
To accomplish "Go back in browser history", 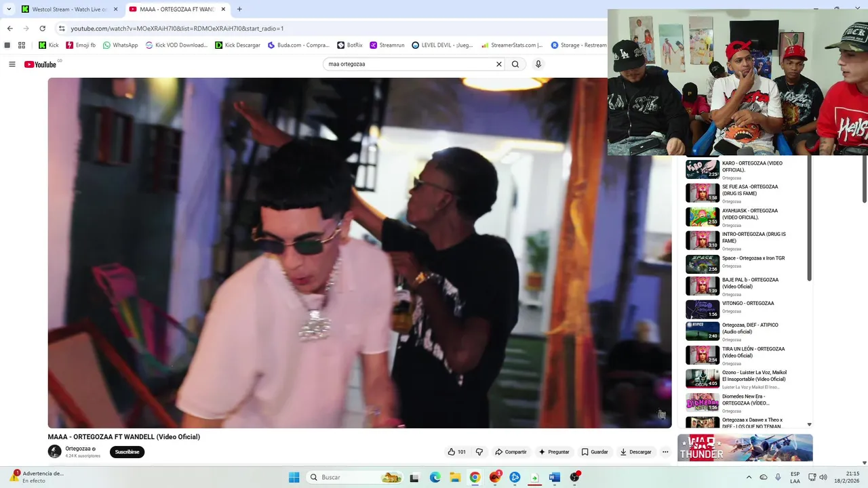I will tap(9, 28).
